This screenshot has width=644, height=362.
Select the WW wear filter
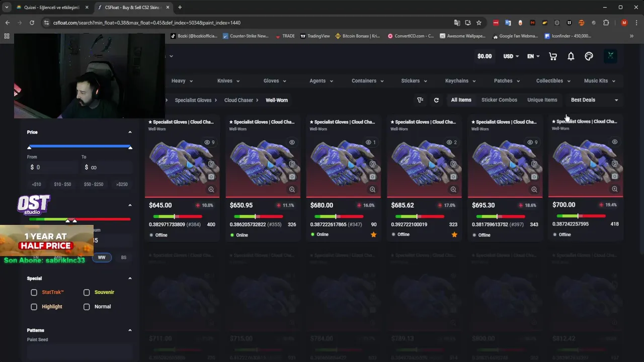(x=102, y=257)
